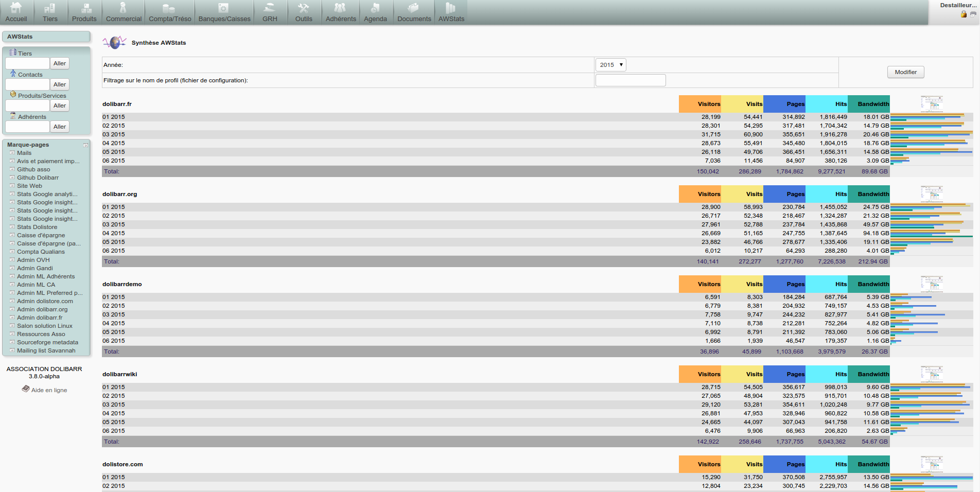The image size is (980, 492).
Task: Open the Admin dolistore.com bookmark
Action: tap(45, 301)
